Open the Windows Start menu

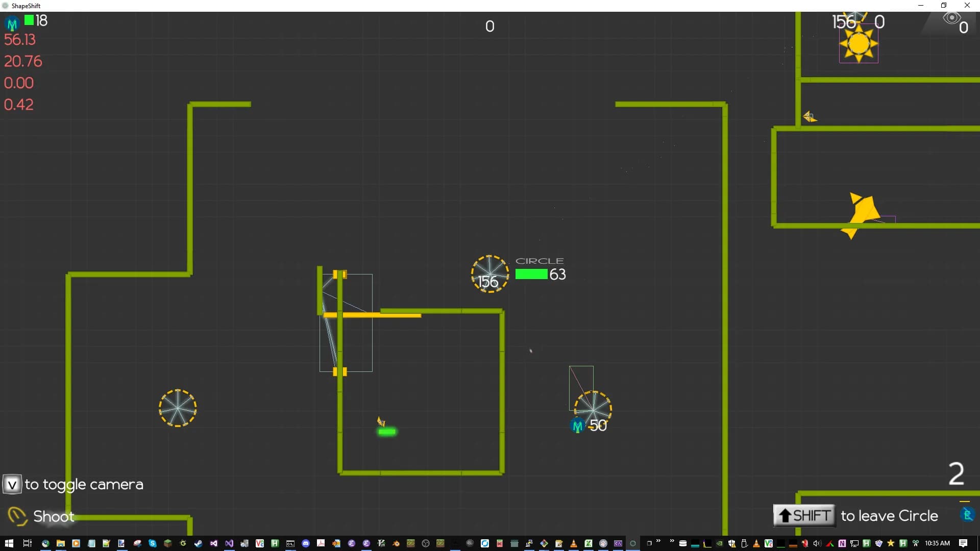point(9,543)
